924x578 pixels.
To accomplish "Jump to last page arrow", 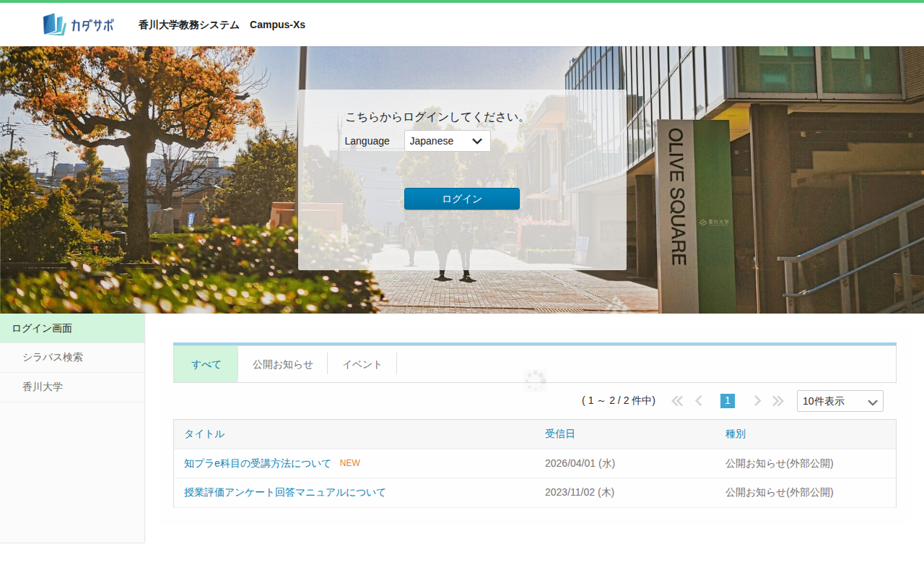I will point(778,401).
